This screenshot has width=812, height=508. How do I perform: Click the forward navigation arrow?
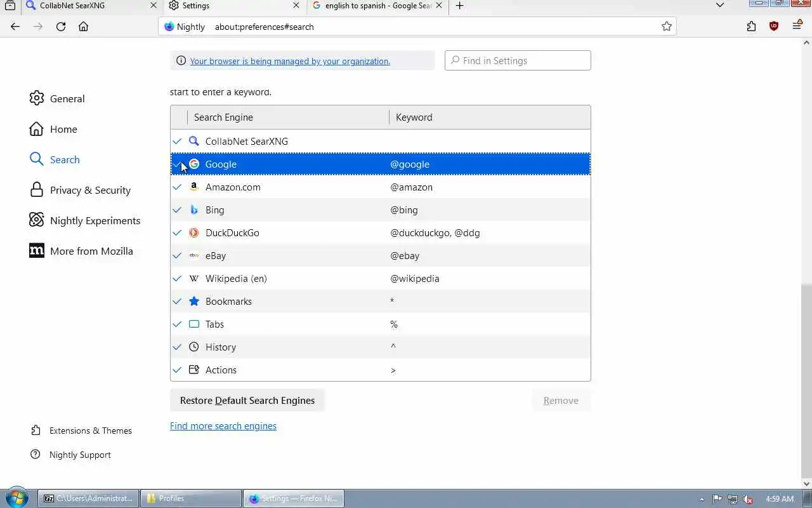pos(38,27)
